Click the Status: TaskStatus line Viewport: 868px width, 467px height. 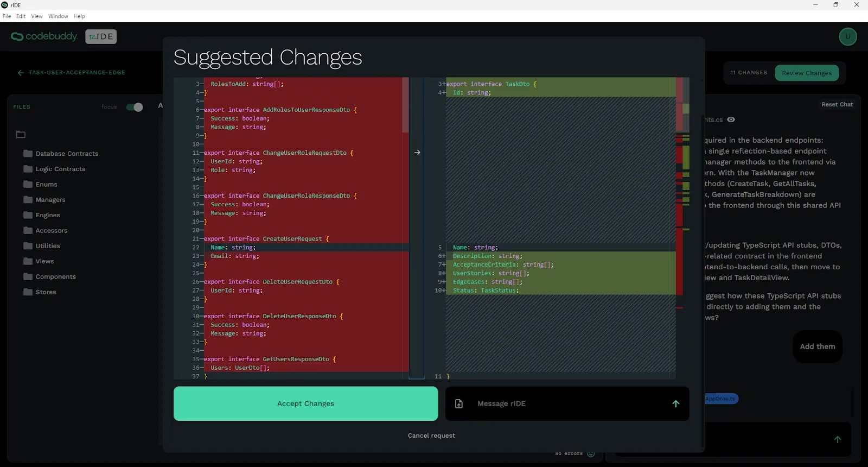[486, 291]
